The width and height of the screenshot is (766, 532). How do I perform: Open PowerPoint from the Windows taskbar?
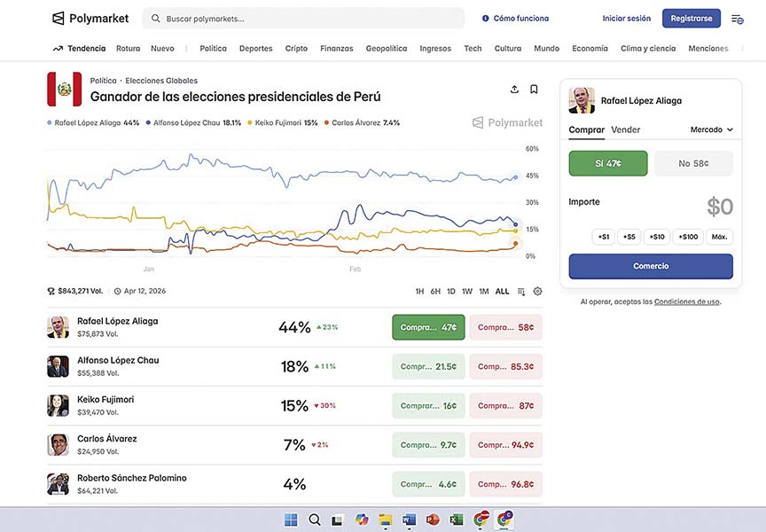(433, 520)
